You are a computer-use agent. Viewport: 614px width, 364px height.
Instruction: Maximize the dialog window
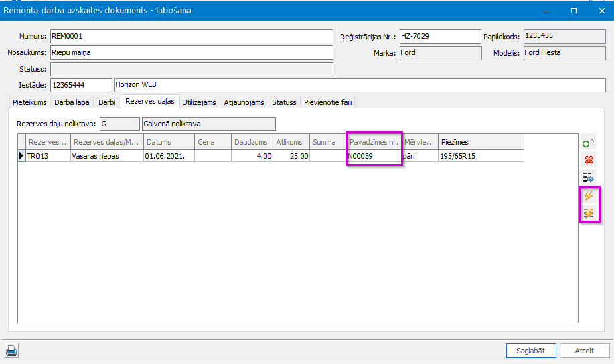[x=574, y=11]
